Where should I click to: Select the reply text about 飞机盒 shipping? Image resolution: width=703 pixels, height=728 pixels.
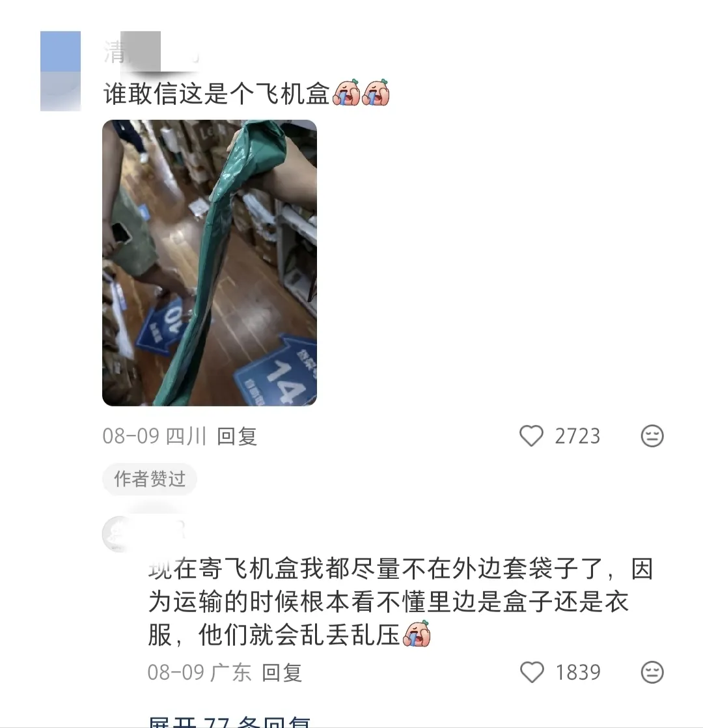coord(400,602)
